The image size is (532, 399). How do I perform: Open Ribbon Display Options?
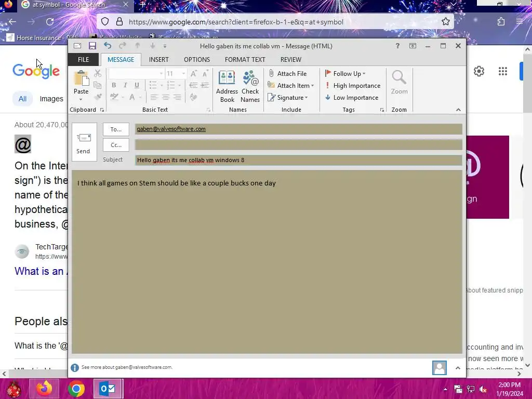pyautogui.click(x=413, y=46)
